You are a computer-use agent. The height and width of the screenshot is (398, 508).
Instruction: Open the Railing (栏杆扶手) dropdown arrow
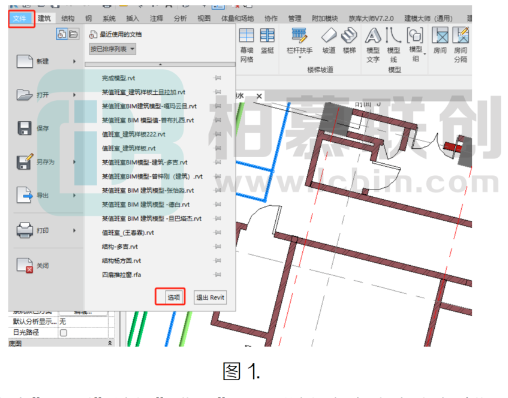[x=299, y=57]
